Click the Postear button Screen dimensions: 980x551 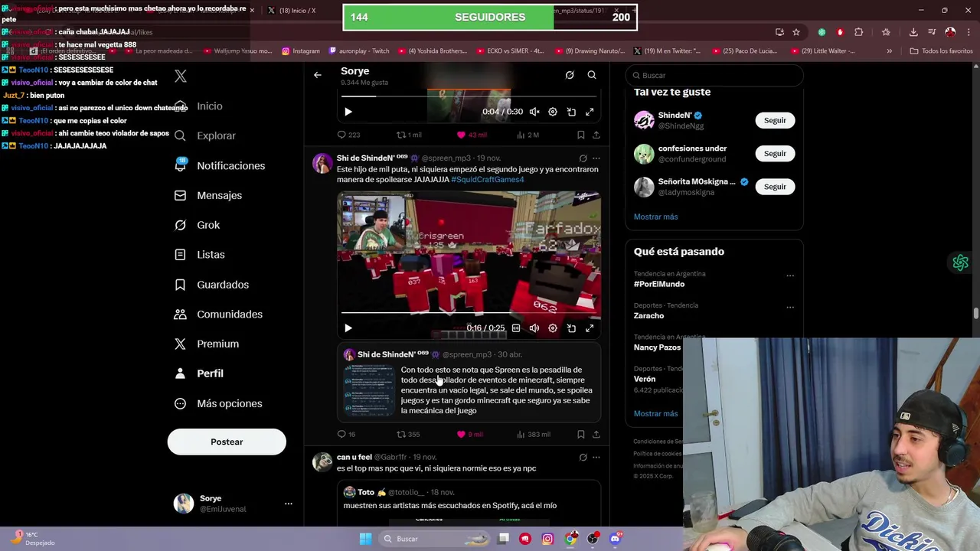click(227, 442)
